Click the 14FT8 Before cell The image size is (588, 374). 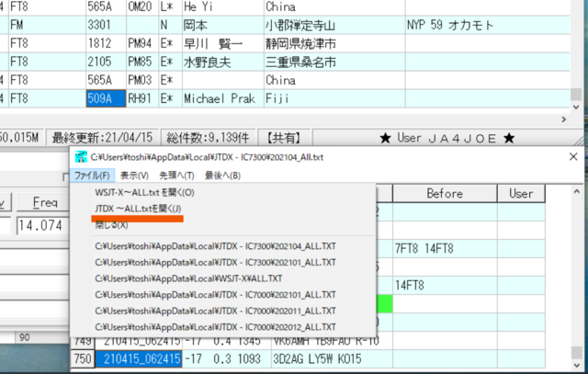coord(445,286)
